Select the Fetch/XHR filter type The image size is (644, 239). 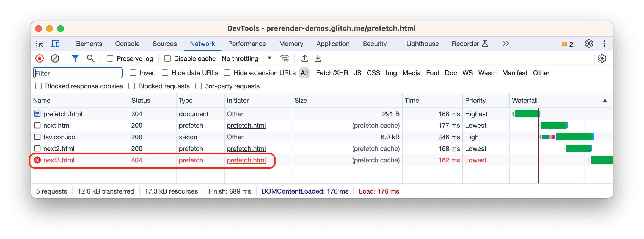click(x=332, y=73)
